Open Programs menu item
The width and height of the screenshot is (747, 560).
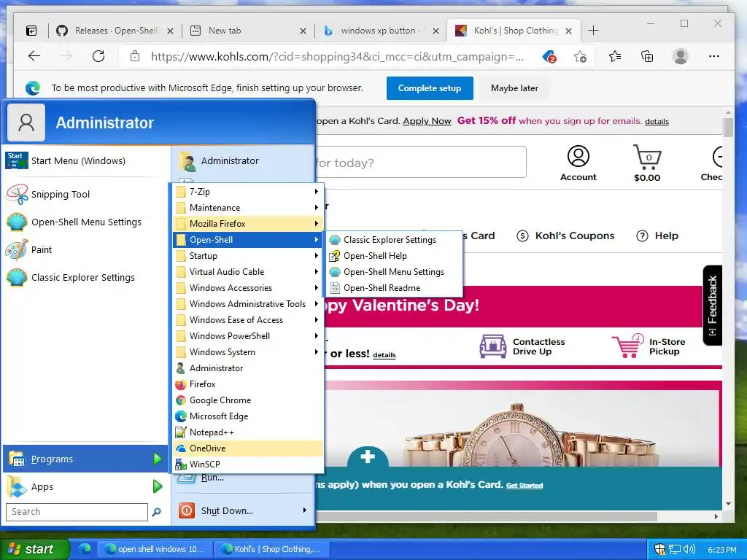[86, 459]
